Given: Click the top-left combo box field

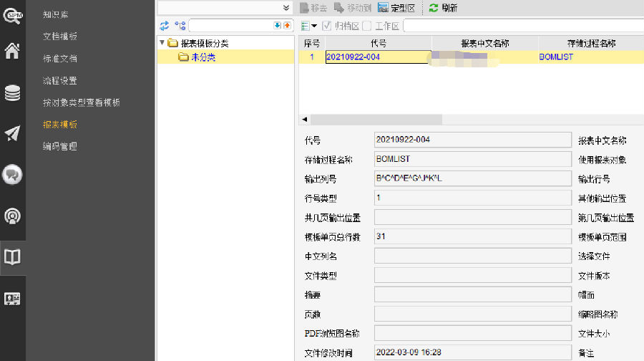Looking at the screenshot, I should pos(225,7).
